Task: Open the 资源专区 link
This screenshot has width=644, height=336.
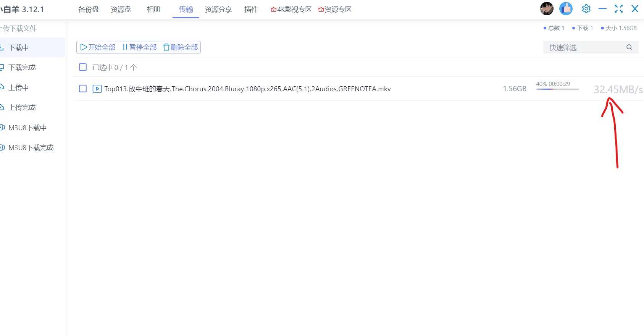Action: 335,10
